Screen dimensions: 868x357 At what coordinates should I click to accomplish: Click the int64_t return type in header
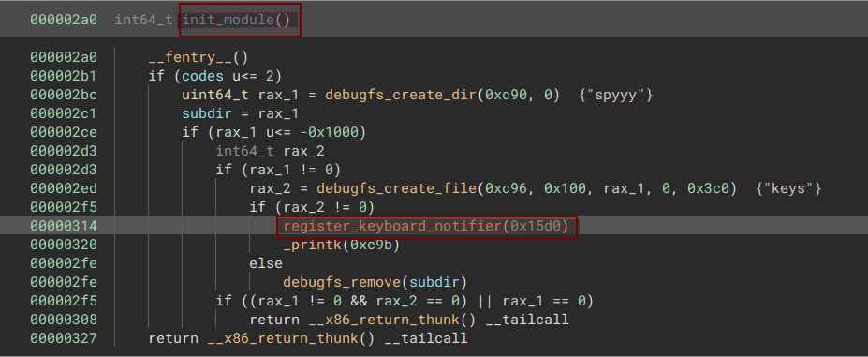[x=143, y=20]
